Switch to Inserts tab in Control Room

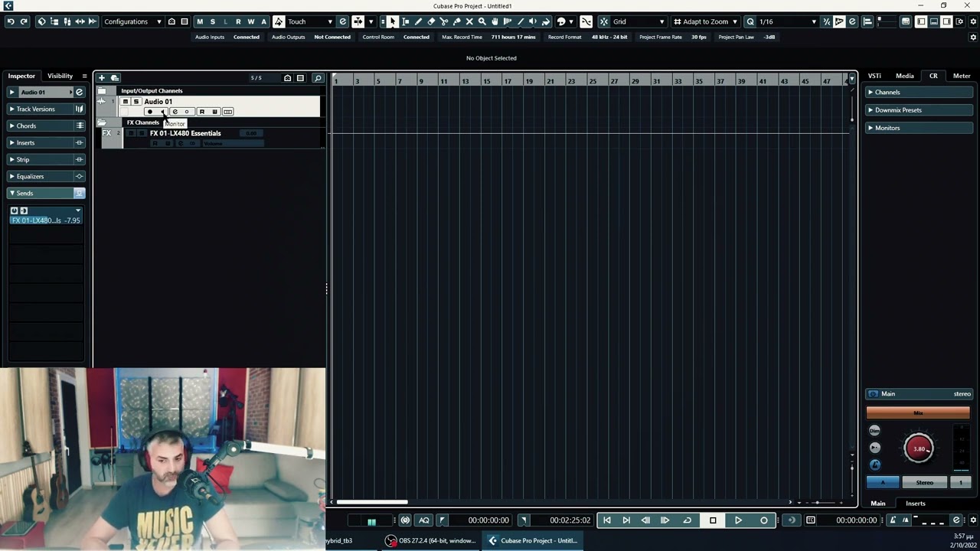[916, 504]
